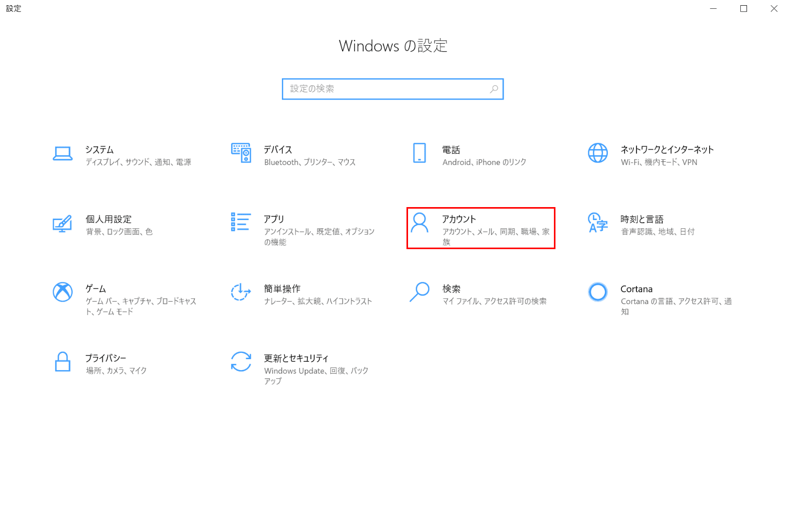
Task: Minimize the 設定 window
Action: coord(713,9)
